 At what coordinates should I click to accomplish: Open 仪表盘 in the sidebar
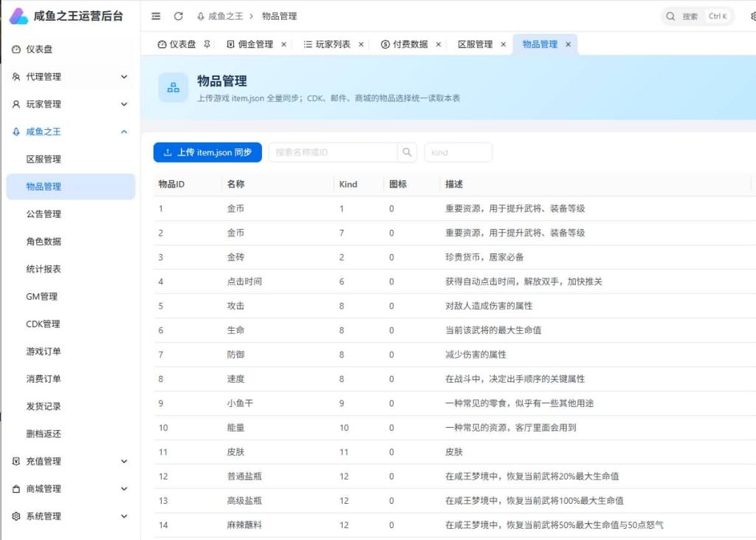pos(70,49)
